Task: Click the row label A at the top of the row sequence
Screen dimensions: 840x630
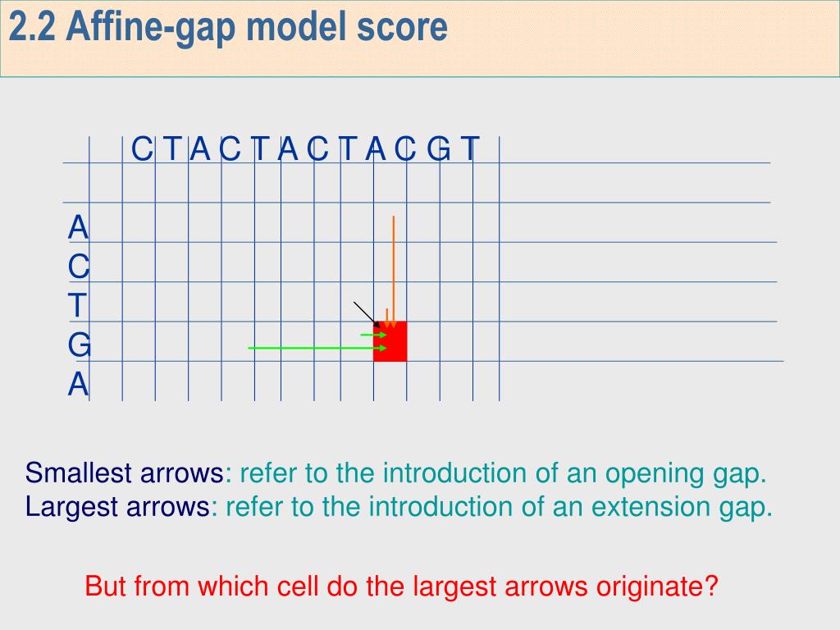Action: click(x=78, y=227)
